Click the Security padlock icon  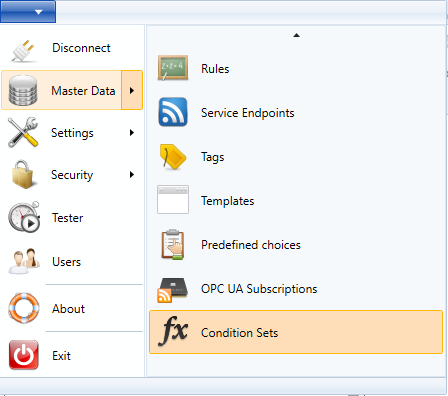click(x=23, y=174)
